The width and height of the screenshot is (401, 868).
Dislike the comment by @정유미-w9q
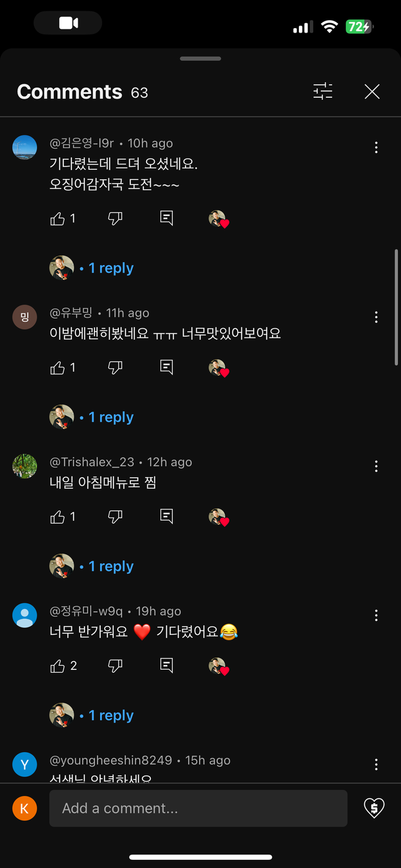[115, 666]
